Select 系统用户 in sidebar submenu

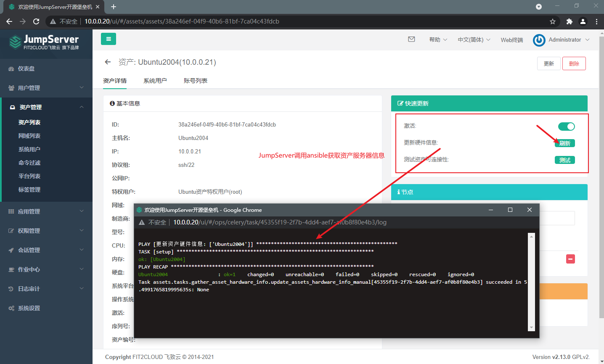[29, 149]
